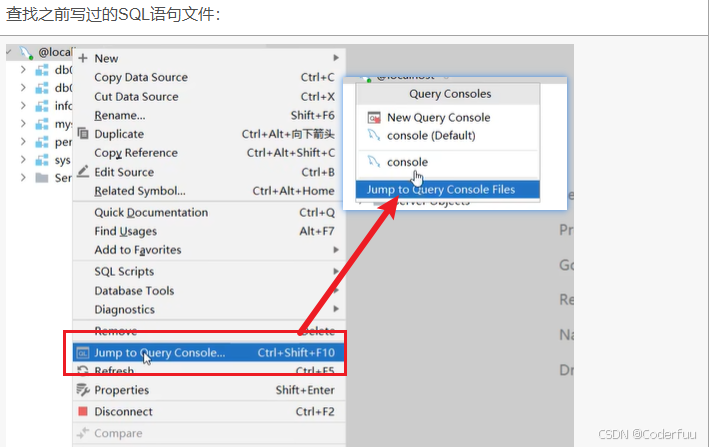Expand the my schema tree row
The image size is (710, 447).
[23, 124]
